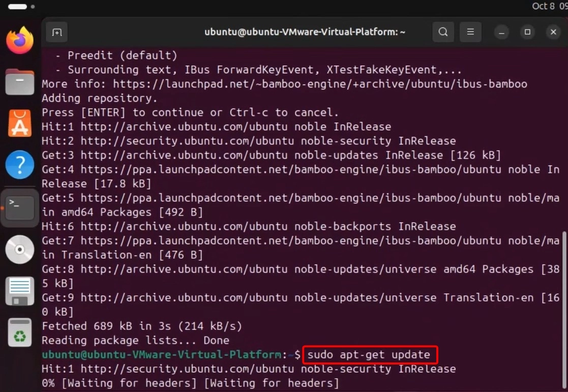Image resolution: width=568 pixels, height=392 pixels.
Task: Open the Trash in the dock
Action: [20, 333]
